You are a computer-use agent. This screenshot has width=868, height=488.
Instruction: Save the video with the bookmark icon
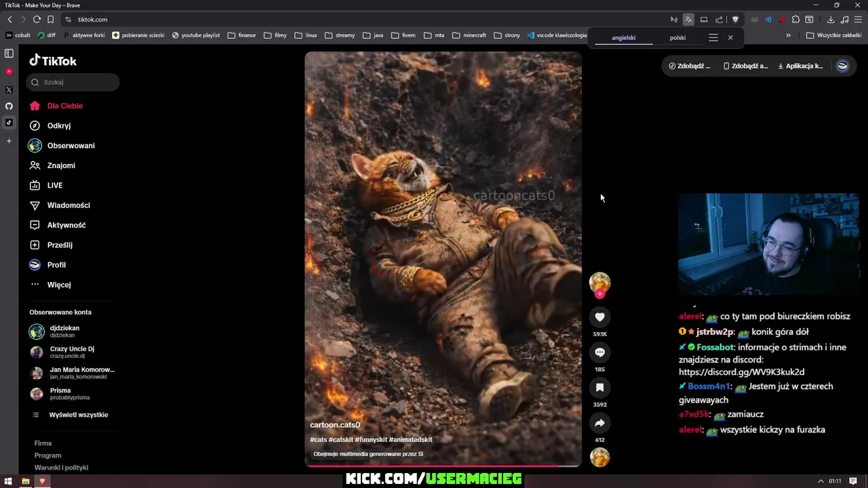(x=599, y=388)
